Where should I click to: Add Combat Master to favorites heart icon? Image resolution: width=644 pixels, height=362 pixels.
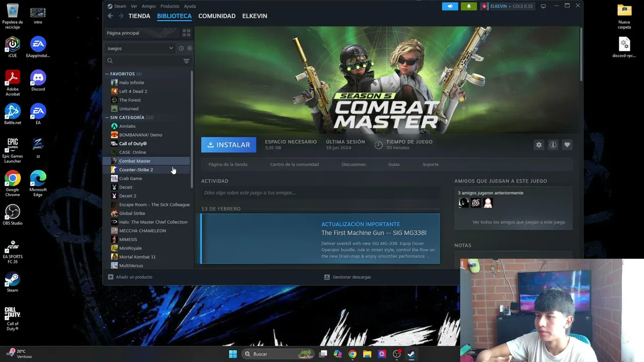click(567, 145)
